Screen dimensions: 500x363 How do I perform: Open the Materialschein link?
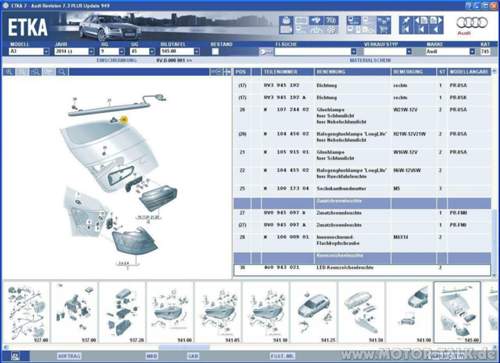(370, 60)
